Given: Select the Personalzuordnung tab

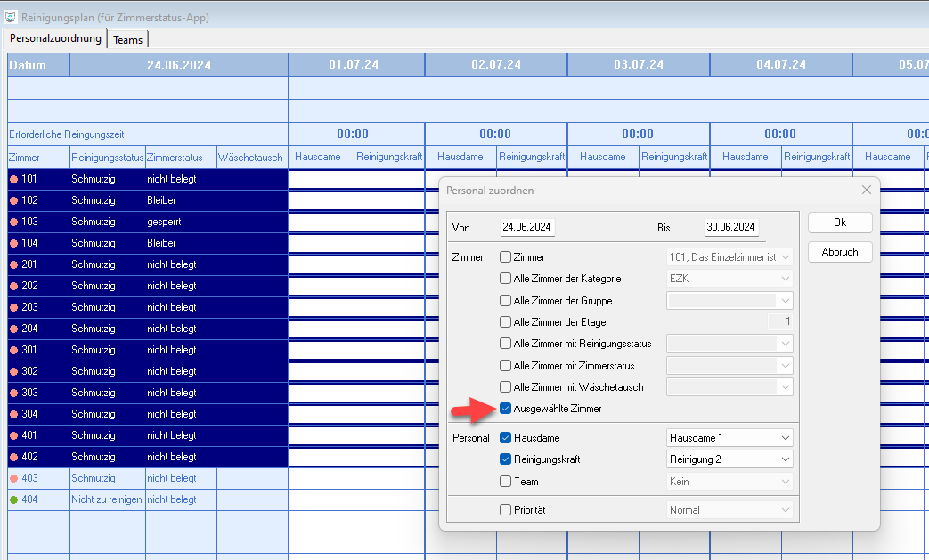Looking at the screenshot, I should coord(55,38).
